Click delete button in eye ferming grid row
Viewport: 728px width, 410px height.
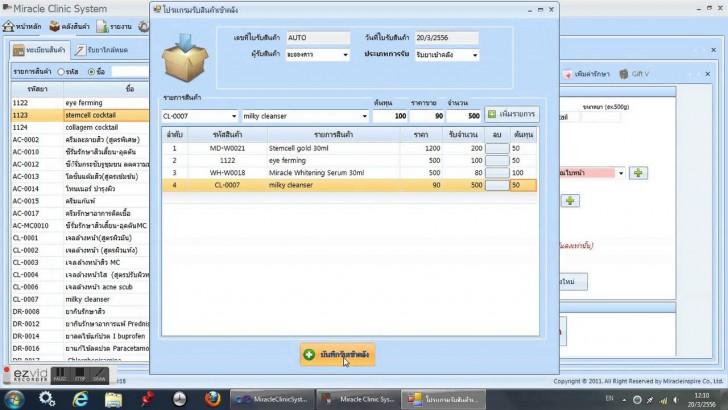[497, 161]
